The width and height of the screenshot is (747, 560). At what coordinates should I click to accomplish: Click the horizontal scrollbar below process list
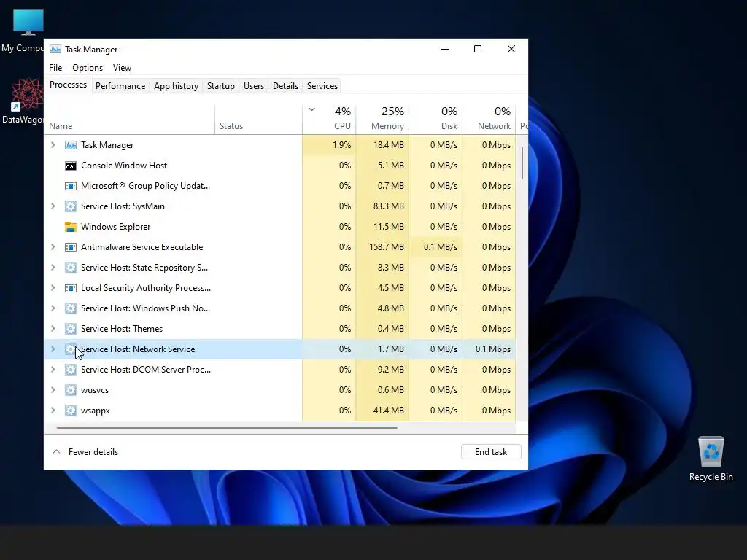pyautogui.click(x=227, y=428)
